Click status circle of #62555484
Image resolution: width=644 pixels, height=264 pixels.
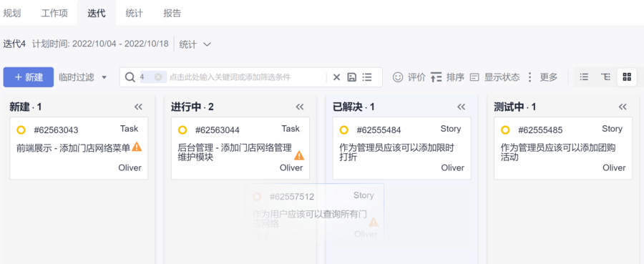tap(343, 130)
